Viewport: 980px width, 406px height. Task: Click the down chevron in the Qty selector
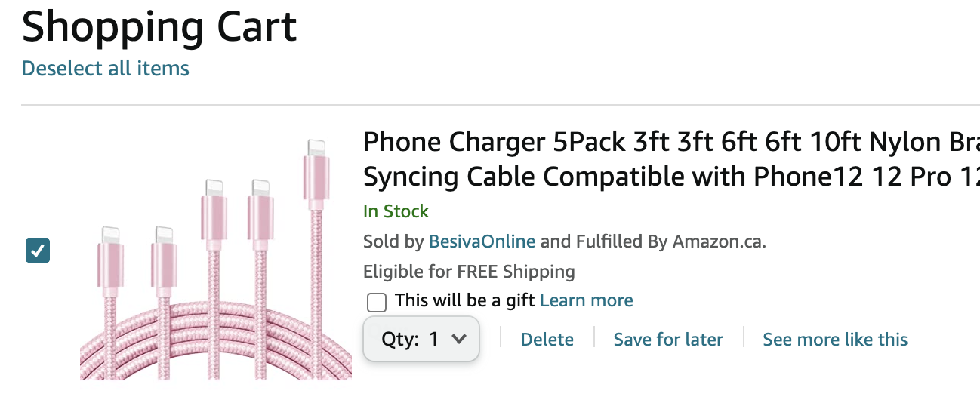[x=458, y=339]
